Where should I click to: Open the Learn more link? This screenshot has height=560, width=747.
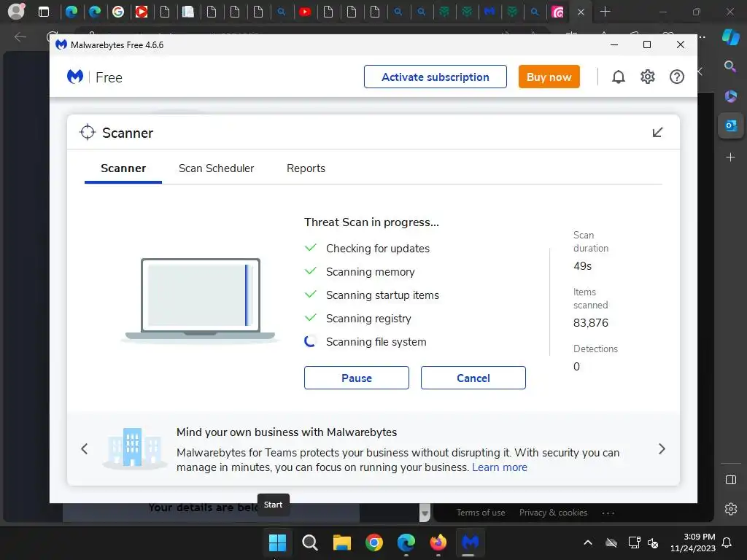pos(499,467)
